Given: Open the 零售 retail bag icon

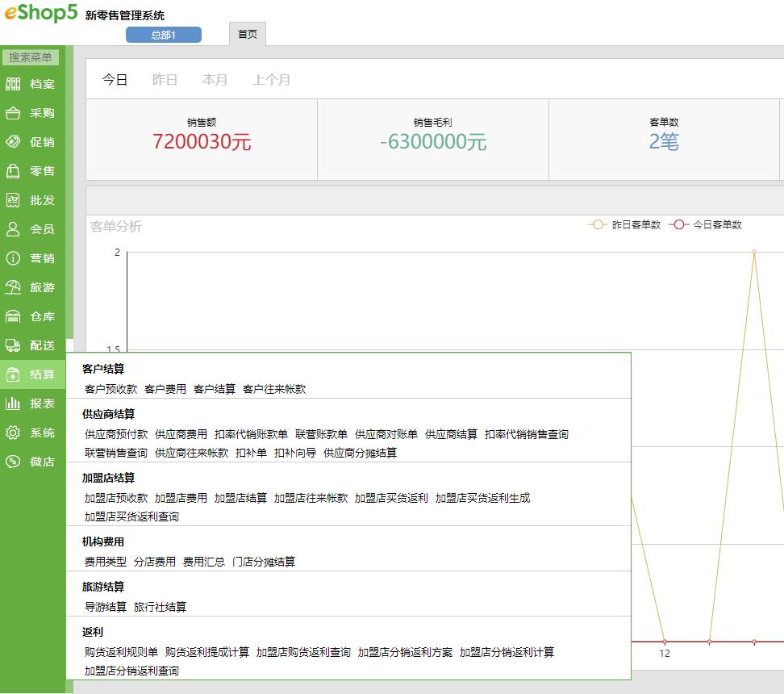Looking at the screenshot, I should pos(13,171).
